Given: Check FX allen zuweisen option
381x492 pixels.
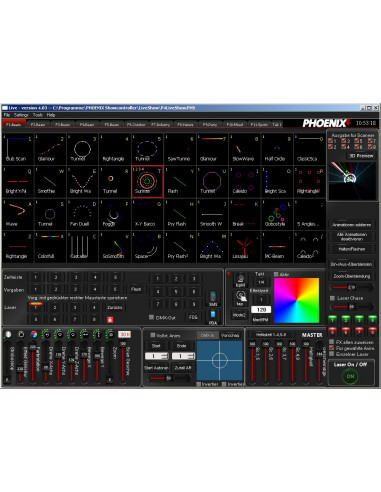Looking at the screenshot, I should 332,342.
